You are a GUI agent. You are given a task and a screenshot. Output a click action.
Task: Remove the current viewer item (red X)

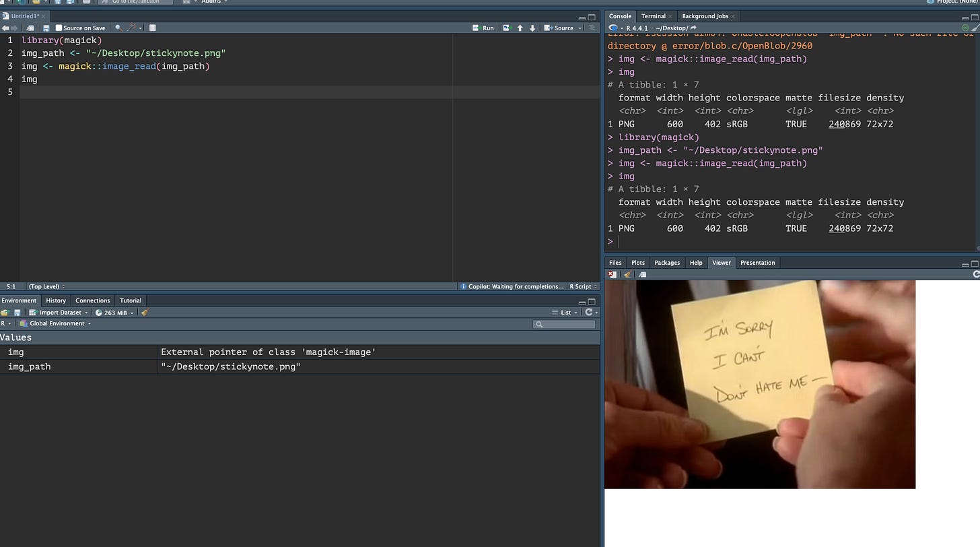coord(612,275)
